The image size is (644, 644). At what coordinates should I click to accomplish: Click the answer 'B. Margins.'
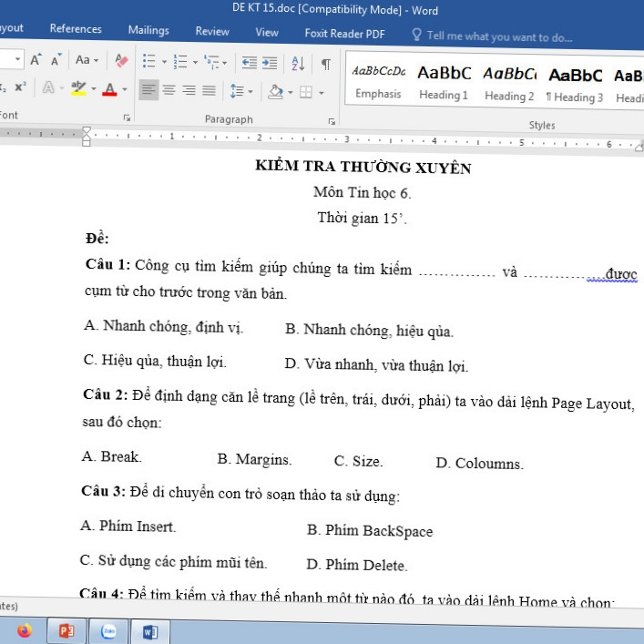click(x=254, y=459)
